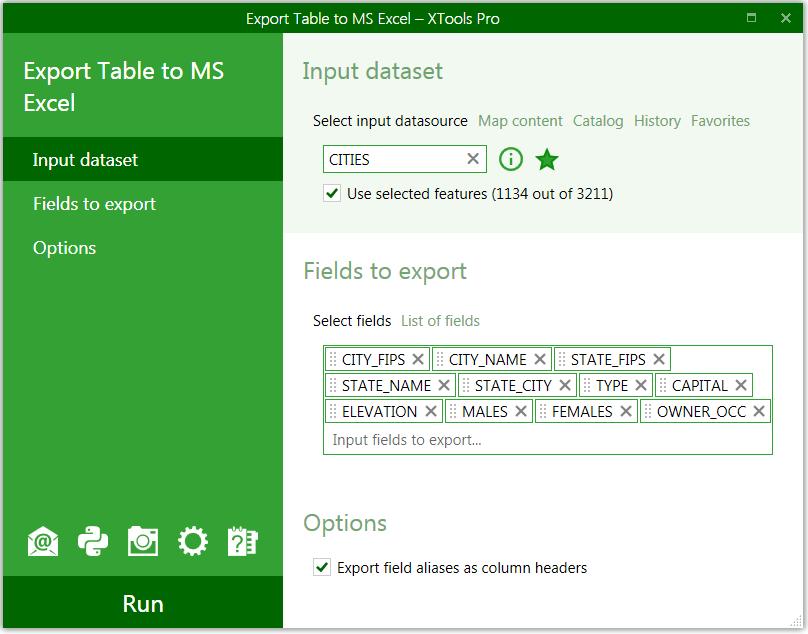The image size is (808, 634).
Task: Remove the MALES field tag
Action: (521, 411)
